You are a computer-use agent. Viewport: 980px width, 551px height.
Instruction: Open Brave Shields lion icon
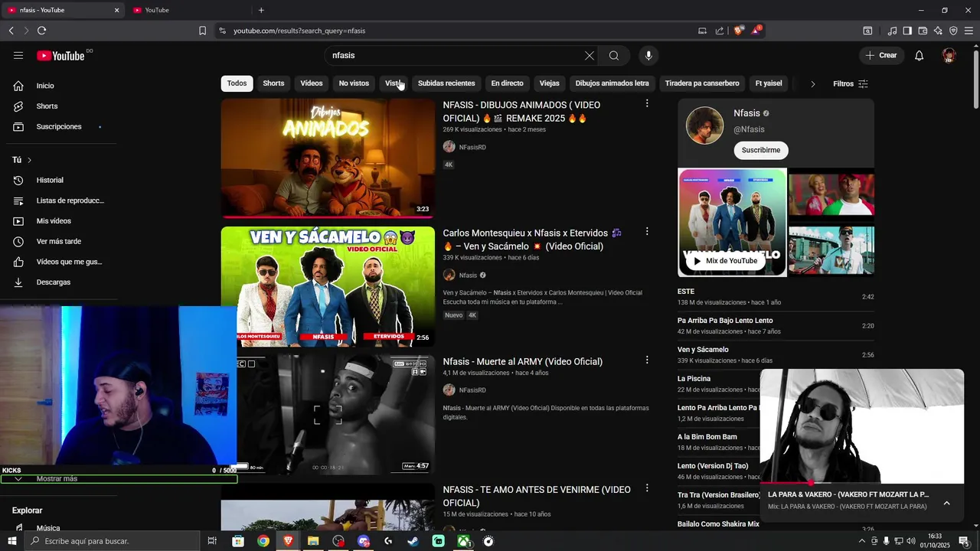point(738,31)
